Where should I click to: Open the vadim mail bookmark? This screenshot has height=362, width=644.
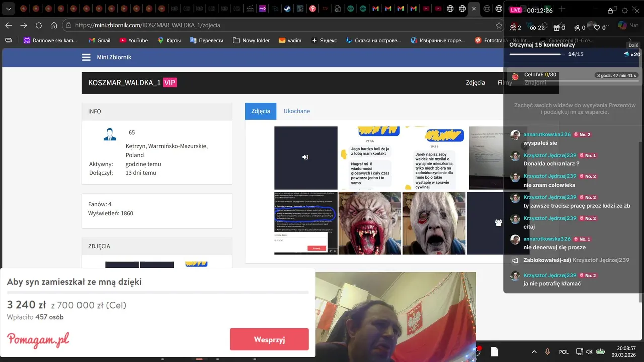point(290,40)
